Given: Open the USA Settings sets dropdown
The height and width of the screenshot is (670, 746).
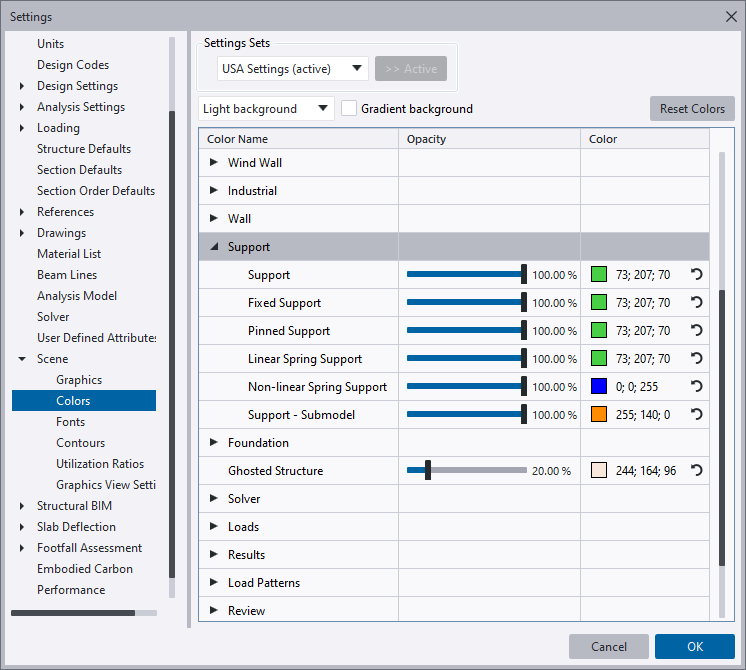Looking at the screenshot, I should pos(293,69).
